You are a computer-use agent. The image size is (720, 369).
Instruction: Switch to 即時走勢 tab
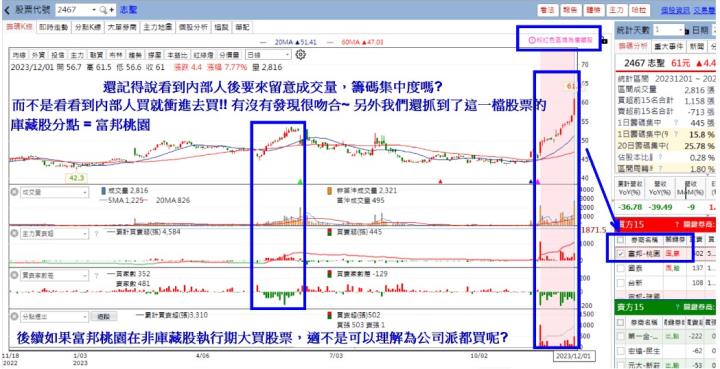pos(53,28)
